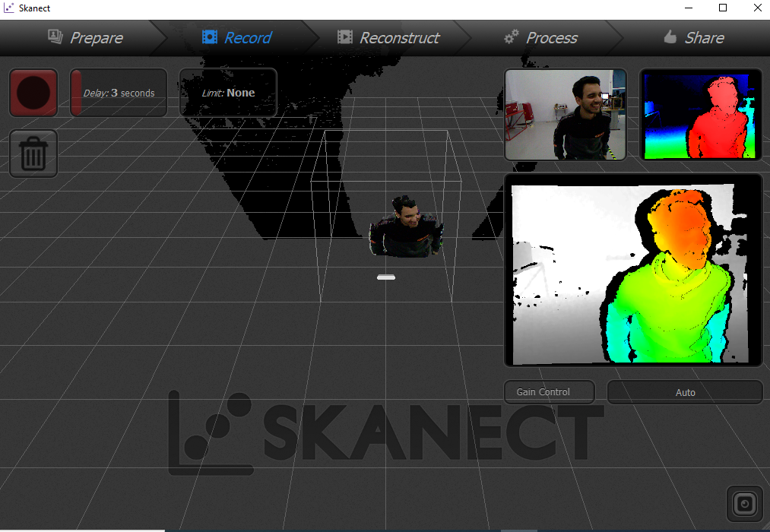Click the Gain Control button
The height and width of the screenshot is (532, 770).
click(550, 392)
